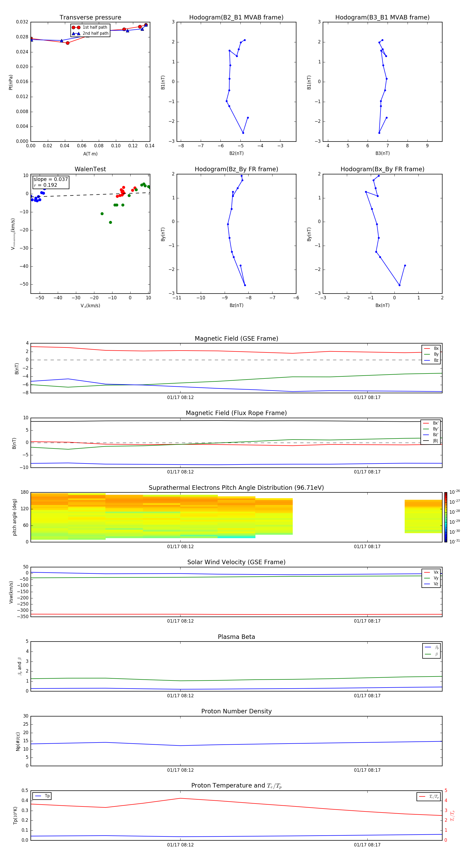Click the '01/17 08:17' tick under Proton Number Density
This screenshot has height=868, width=473.
tap(367, 770)
